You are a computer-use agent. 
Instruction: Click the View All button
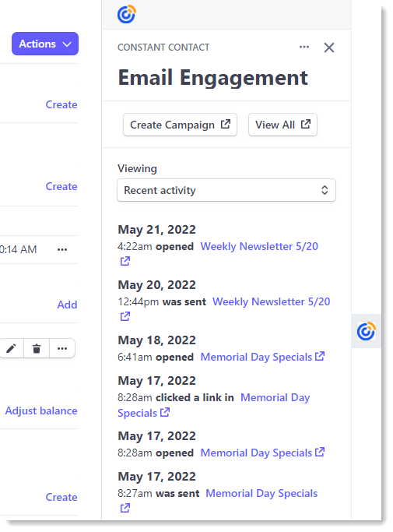click(282, 125)
